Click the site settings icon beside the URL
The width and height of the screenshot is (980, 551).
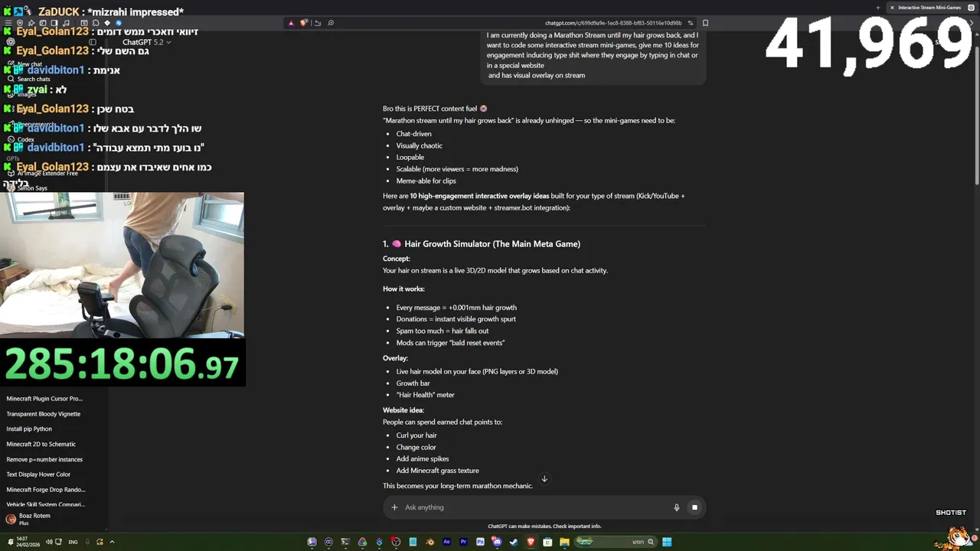point(690,23)
